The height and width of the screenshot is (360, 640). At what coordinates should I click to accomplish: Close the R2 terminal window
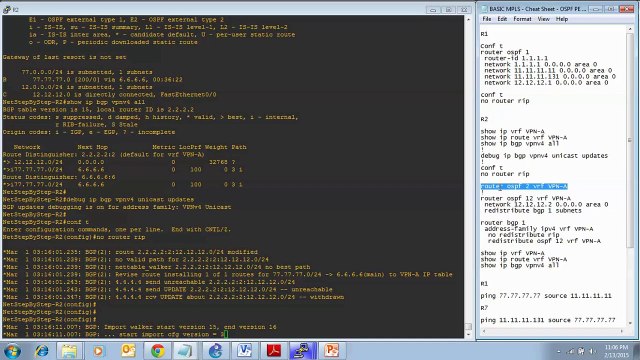click(x=464, y=9)
